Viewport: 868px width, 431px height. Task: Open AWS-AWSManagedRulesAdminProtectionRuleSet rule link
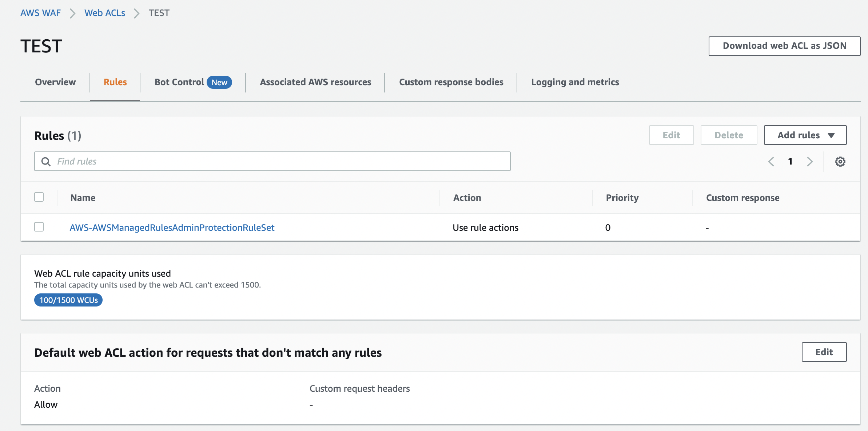click(x=172, y=228)
